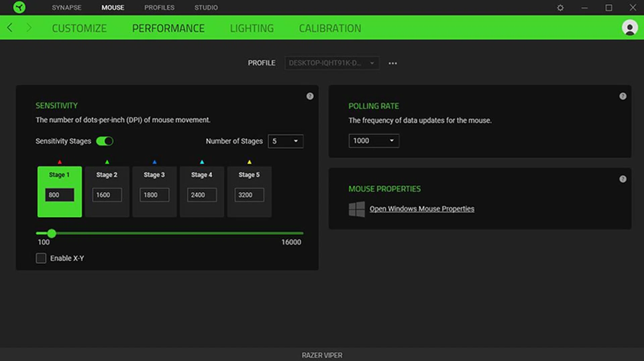Open the Calibration tab
644x361 pixels.
(x=330, y=28)
